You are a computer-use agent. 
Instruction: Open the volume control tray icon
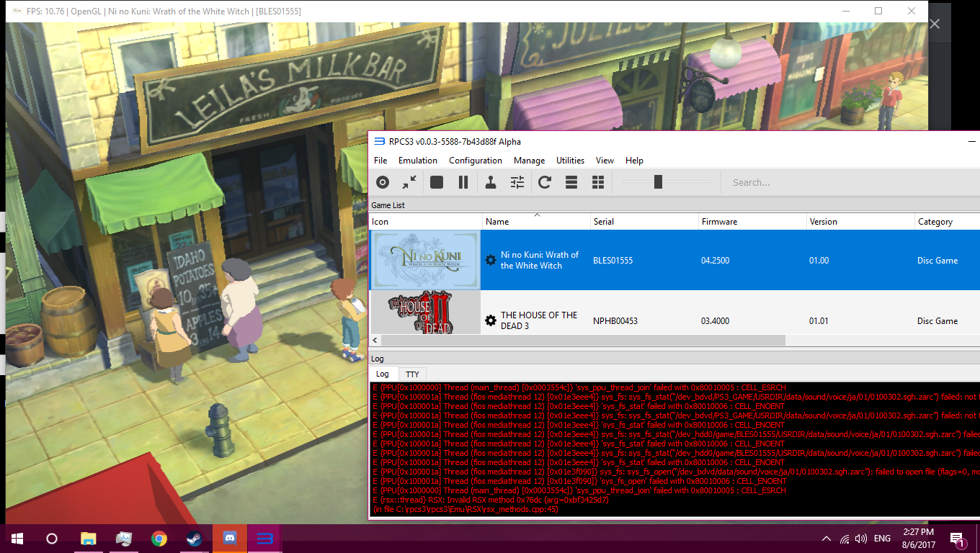(x=860, y=539)
